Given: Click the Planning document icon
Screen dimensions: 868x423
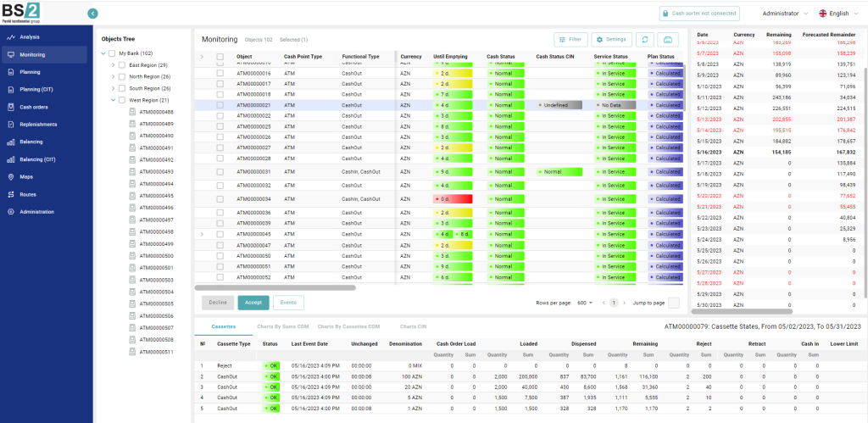Looking at the screenshot, I should [10, 72].
